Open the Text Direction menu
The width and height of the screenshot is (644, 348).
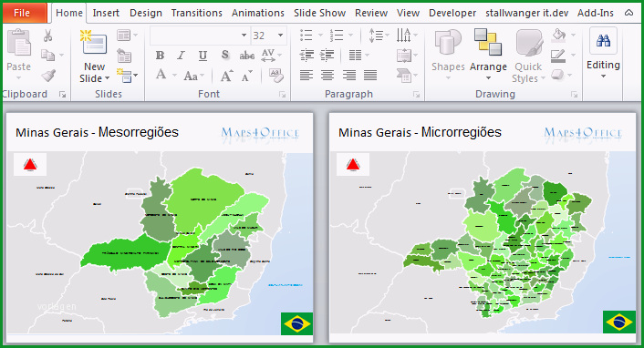404,36
